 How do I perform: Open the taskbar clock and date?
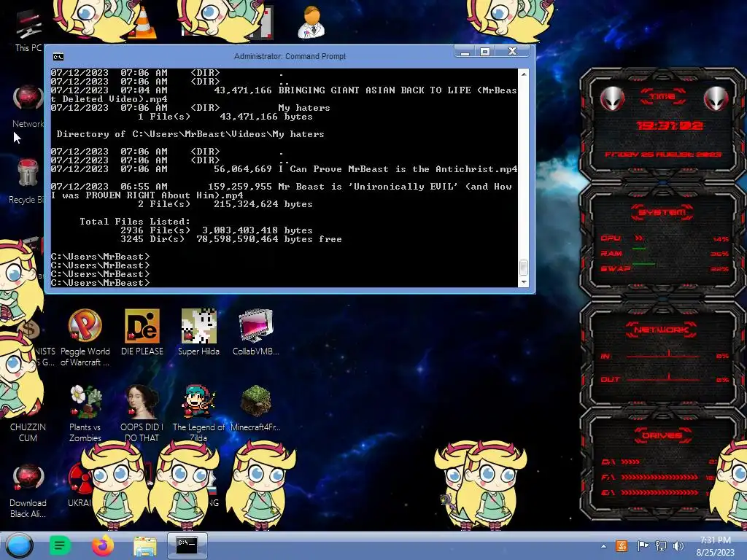click(715, 546)
